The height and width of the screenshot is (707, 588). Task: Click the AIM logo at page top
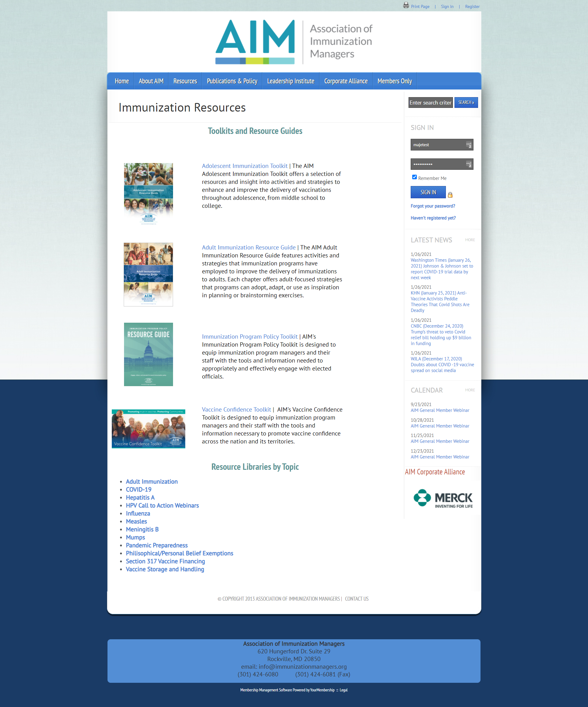pos(294,42)
